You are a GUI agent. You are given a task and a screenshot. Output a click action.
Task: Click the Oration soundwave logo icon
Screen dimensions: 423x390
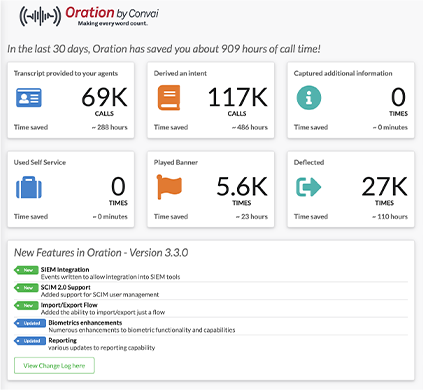pos(40,16)
